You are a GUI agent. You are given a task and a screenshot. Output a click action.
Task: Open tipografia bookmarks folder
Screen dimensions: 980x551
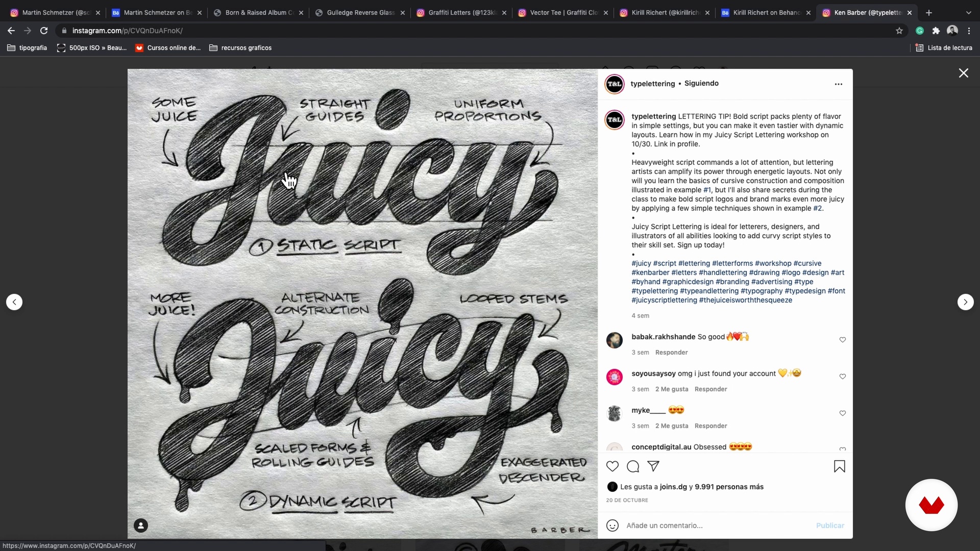[27, 48]
